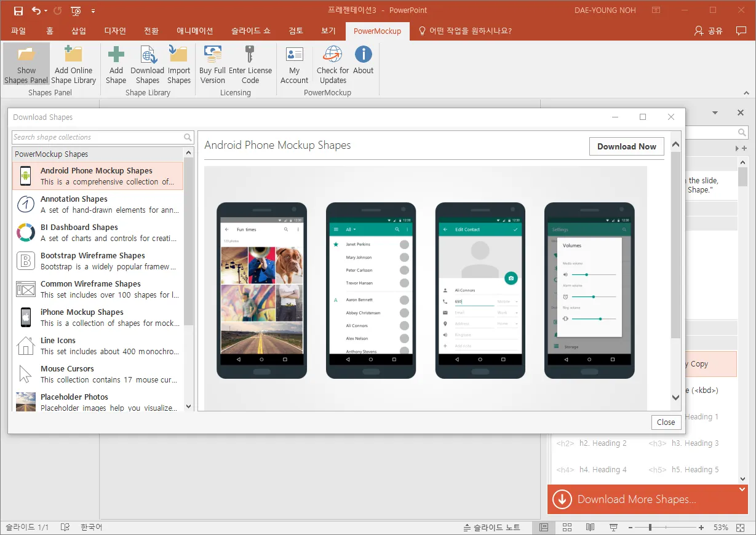Open Buy Full Version
The height and width of the screenshot is (535, 756).
(213, 55)
